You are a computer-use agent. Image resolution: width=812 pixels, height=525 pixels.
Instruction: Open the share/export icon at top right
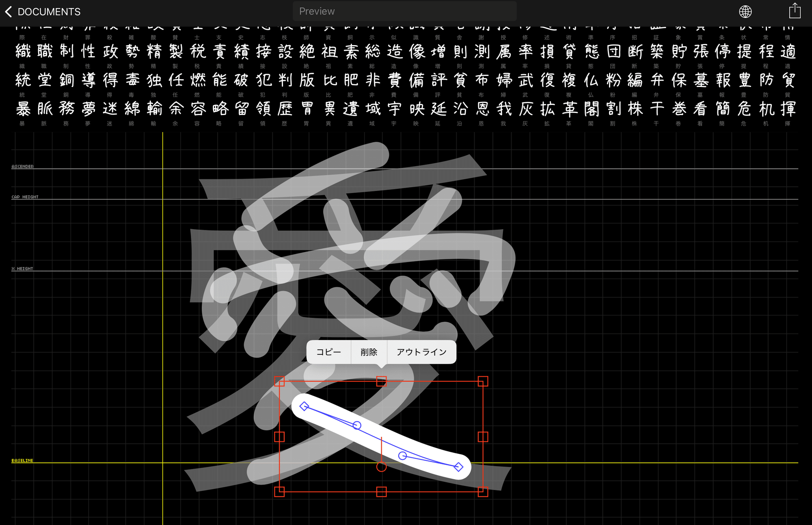tap(795, 11)
